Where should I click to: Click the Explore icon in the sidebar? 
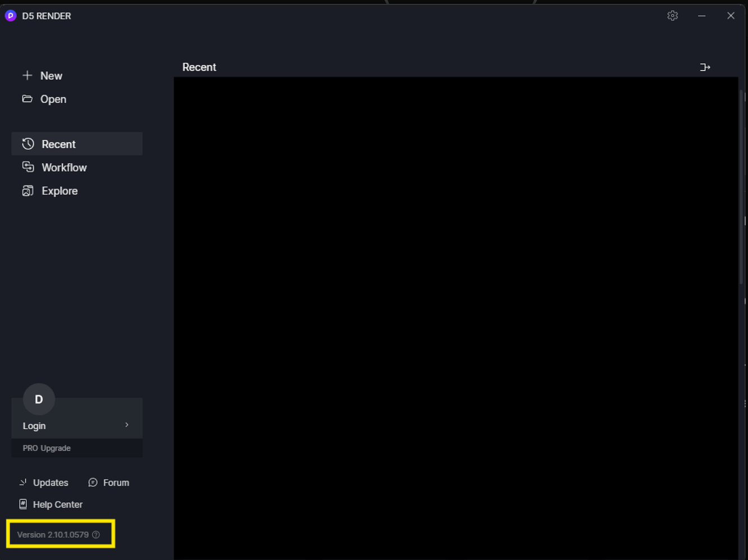[28, 190]
